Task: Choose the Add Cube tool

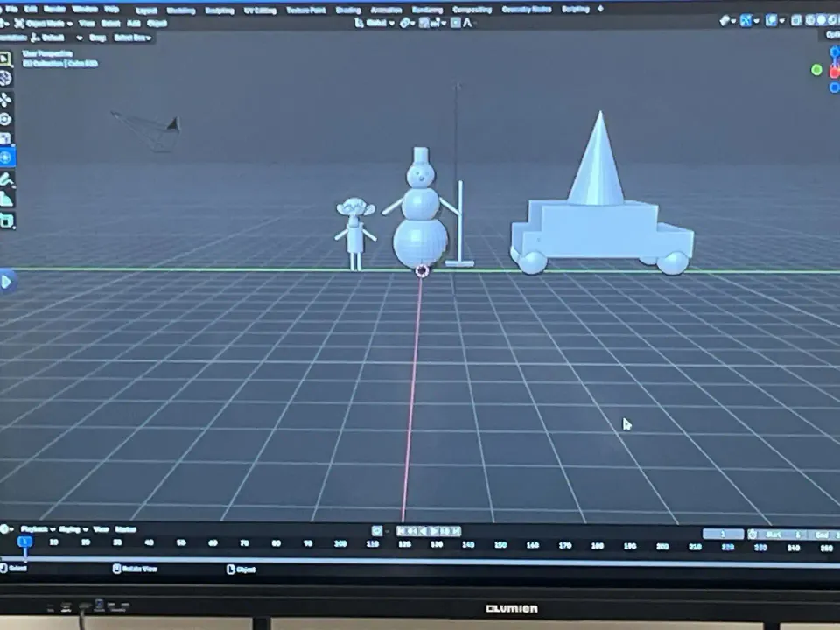Action: coord(6,220)
